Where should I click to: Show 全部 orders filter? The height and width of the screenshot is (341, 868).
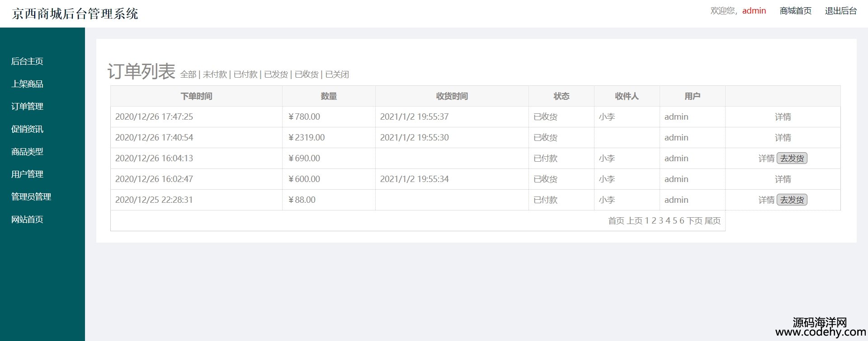pos(188,75)
